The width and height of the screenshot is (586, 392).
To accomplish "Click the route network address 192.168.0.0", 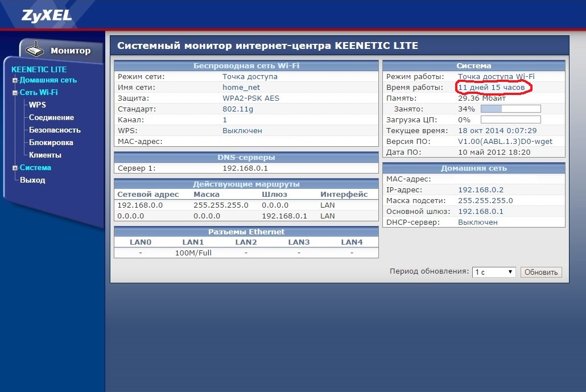I will point(140,205).
